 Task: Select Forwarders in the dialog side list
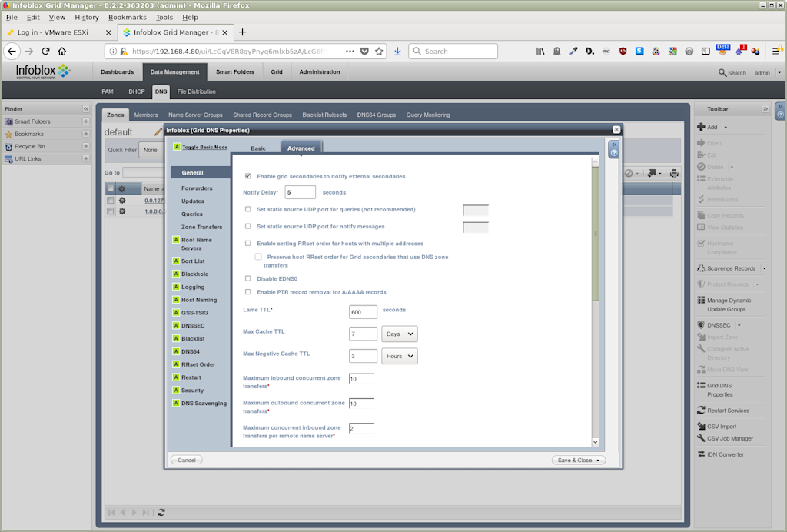(197, 188)
